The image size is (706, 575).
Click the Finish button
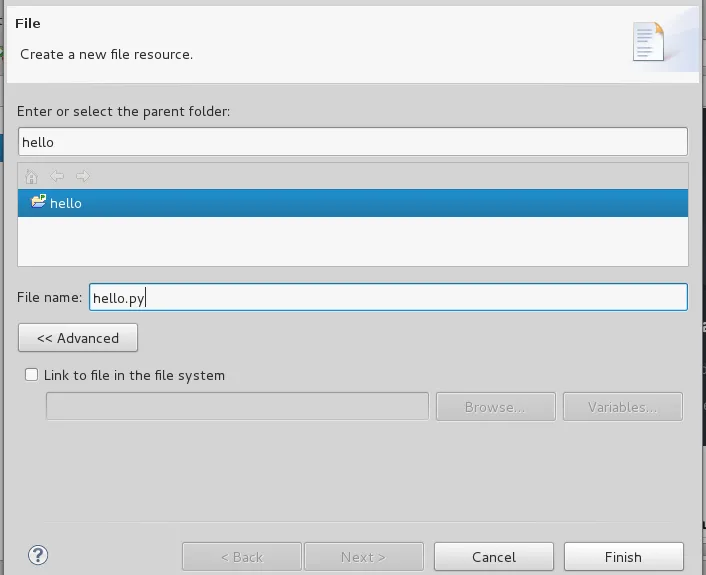click(624, 557)
